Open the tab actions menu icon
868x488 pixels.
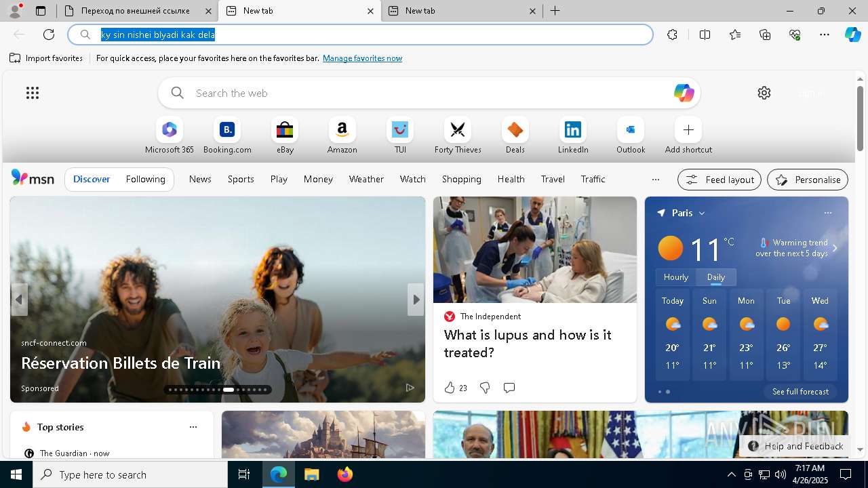[41, 11]
